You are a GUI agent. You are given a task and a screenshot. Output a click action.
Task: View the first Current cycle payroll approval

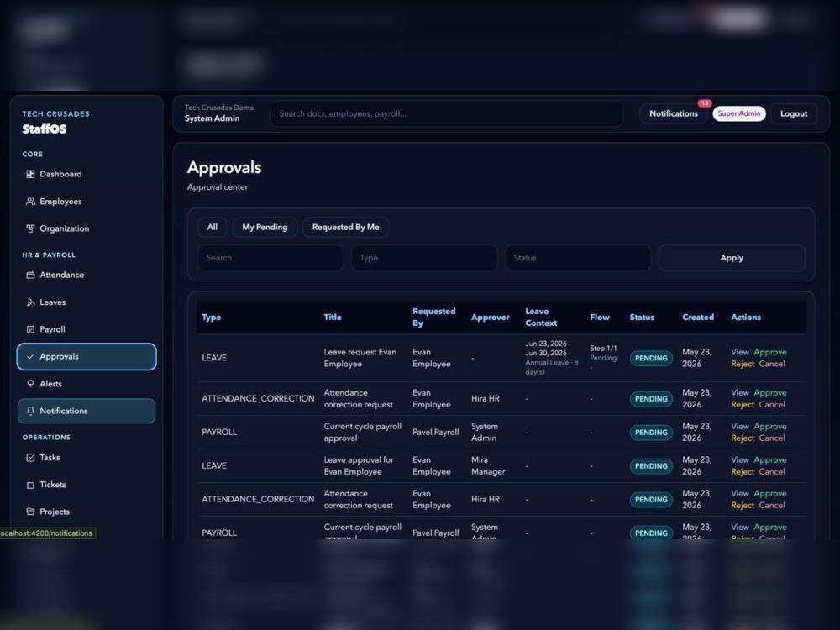click(740, 427)
